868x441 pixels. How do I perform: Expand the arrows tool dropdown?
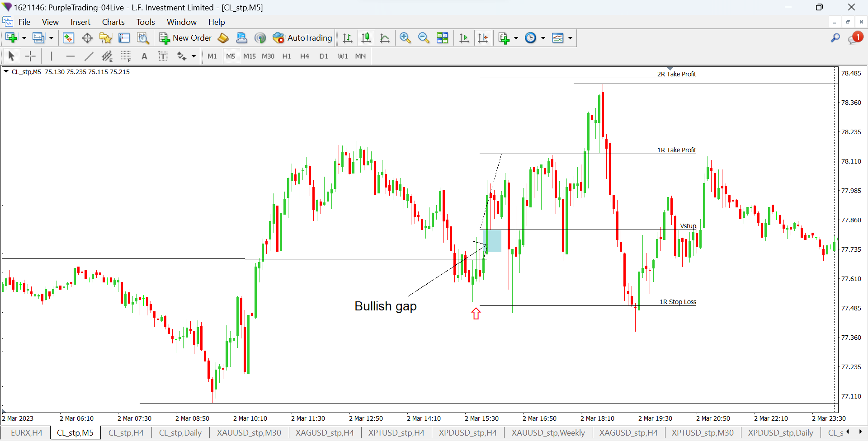193,56
